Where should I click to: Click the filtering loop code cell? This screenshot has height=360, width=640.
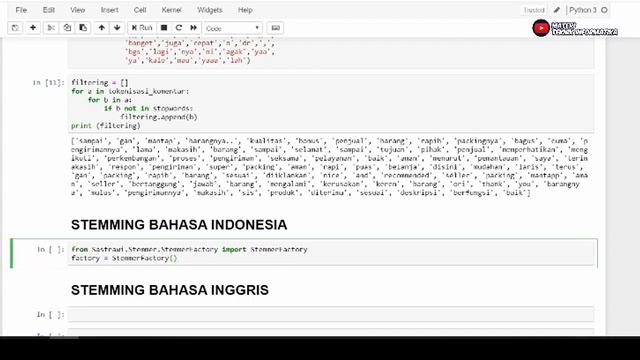[331, 104]
